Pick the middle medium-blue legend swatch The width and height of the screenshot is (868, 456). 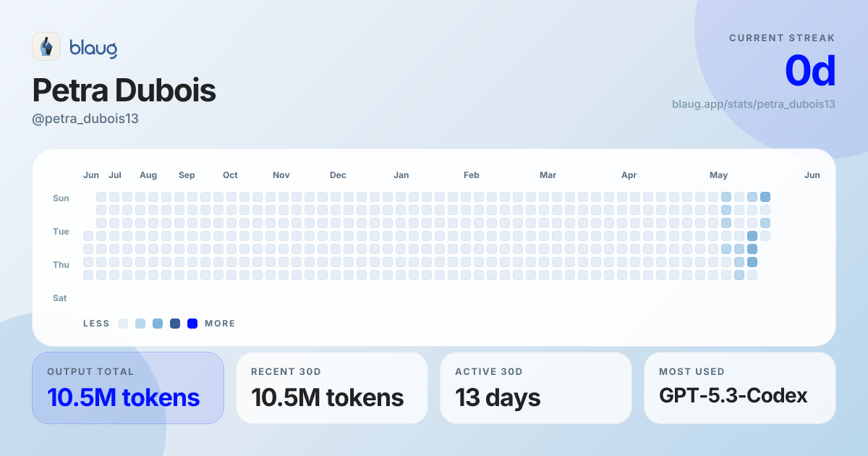[158, 324]
